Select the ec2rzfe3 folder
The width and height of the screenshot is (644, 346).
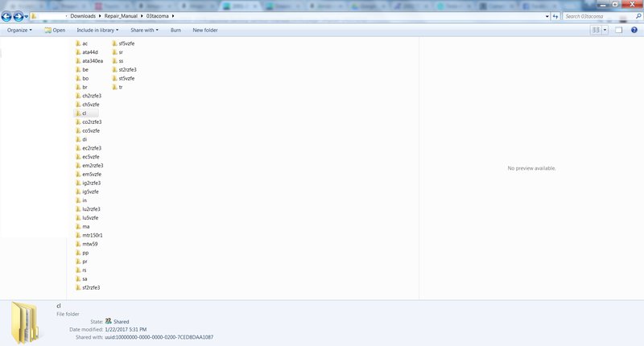pos(89,148)
